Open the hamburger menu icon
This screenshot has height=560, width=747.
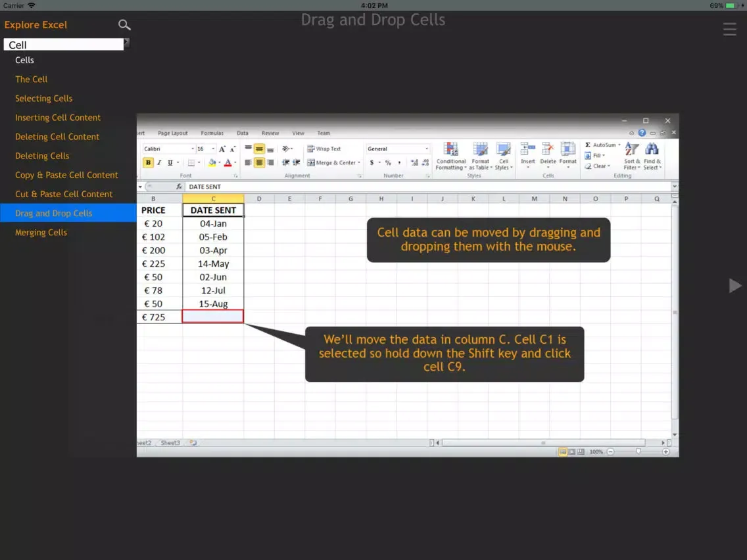pos(729,29)
